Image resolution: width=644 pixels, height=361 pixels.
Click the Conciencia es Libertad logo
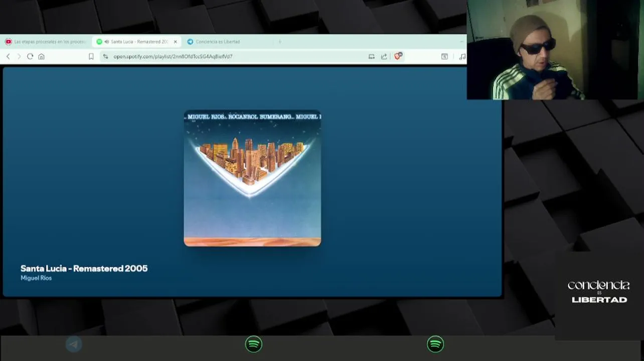coord(599,292)
